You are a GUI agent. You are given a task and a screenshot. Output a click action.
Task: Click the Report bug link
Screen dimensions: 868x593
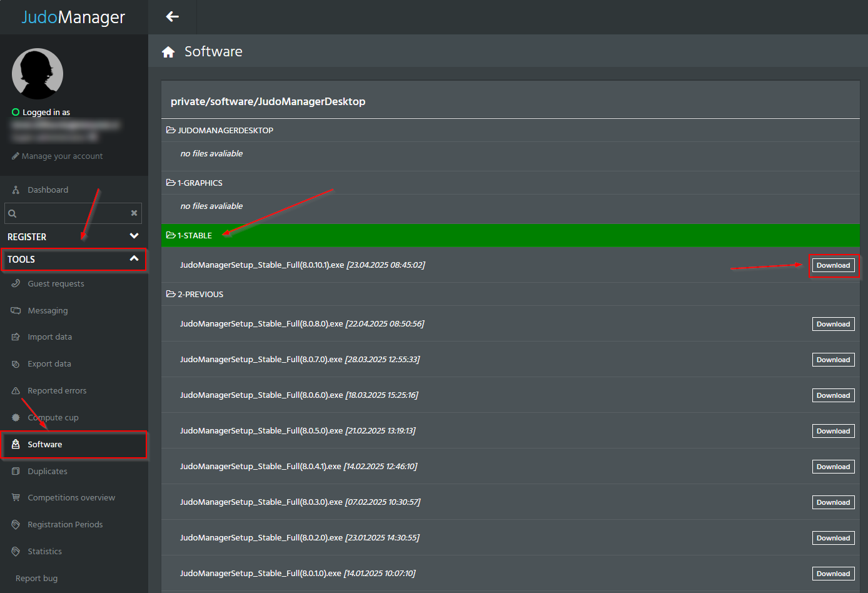(36, 579)
